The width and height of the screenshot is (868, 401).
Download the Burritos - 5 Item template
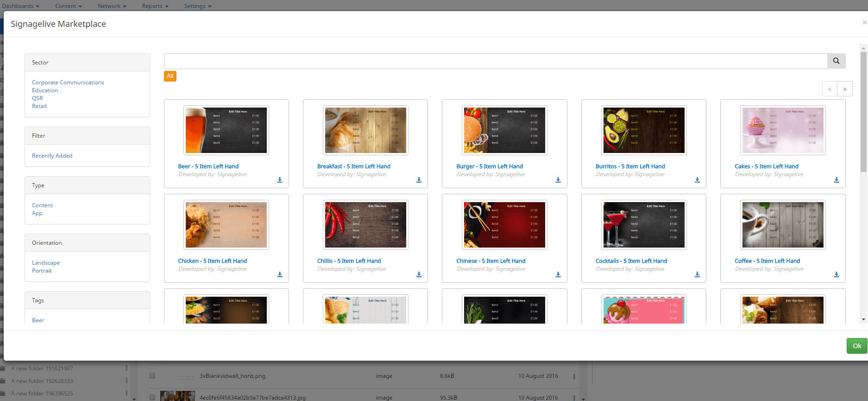697,180
